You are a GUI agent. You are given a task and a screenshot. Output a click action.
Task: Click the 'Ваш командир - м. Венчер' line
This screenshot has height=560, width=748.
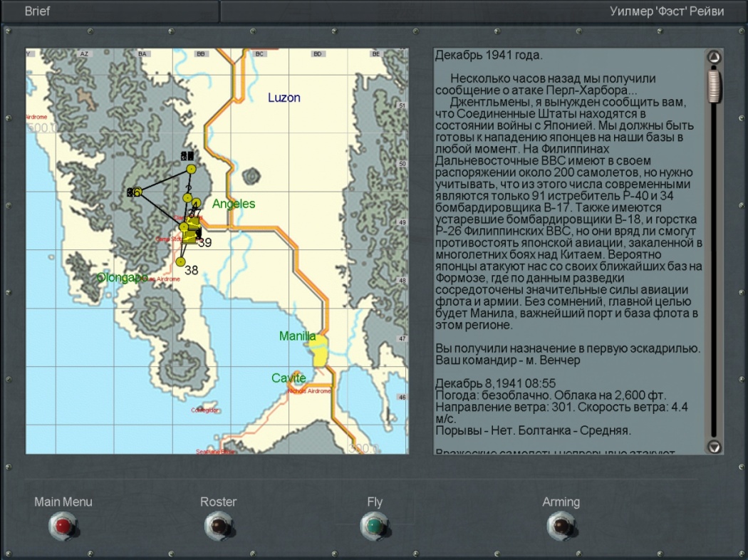point(507,360)
